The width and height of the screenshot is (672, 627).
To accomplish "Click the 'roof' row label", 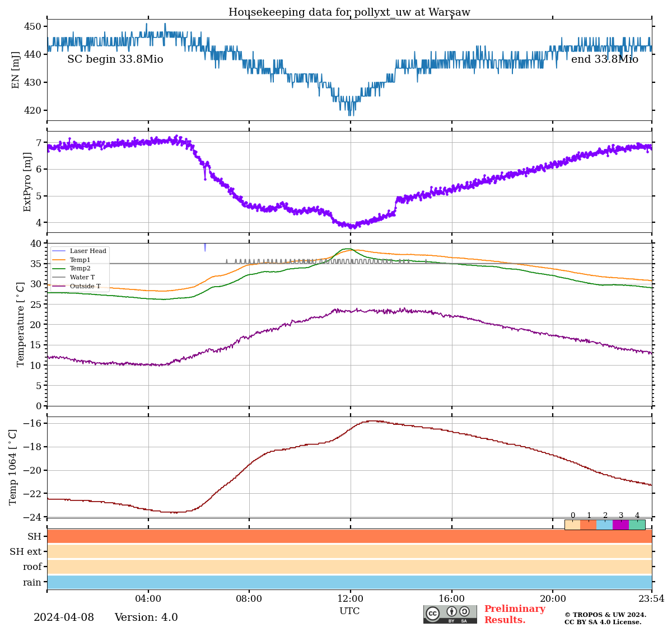I will click(x=32, y=567).
